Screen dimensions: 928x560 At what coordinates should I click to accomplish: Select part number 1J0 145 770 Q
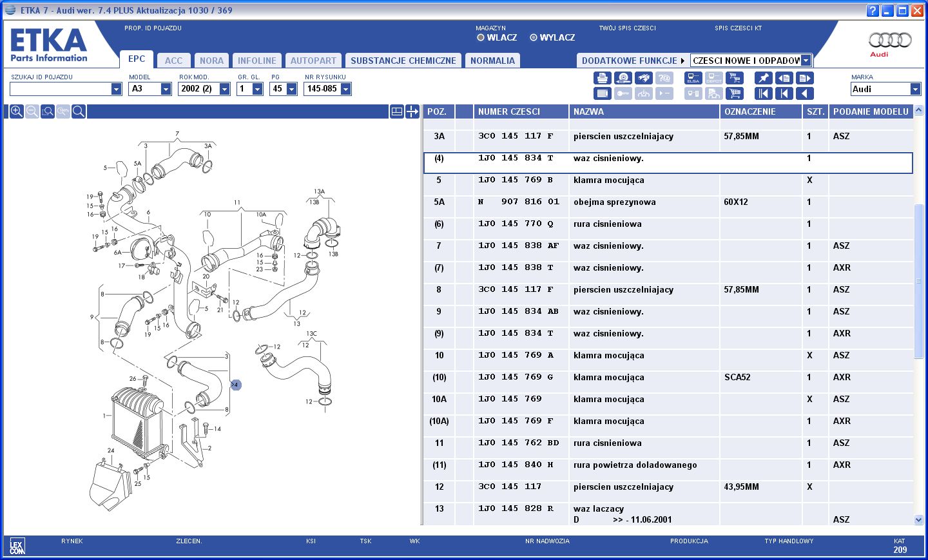click(516, 224)
